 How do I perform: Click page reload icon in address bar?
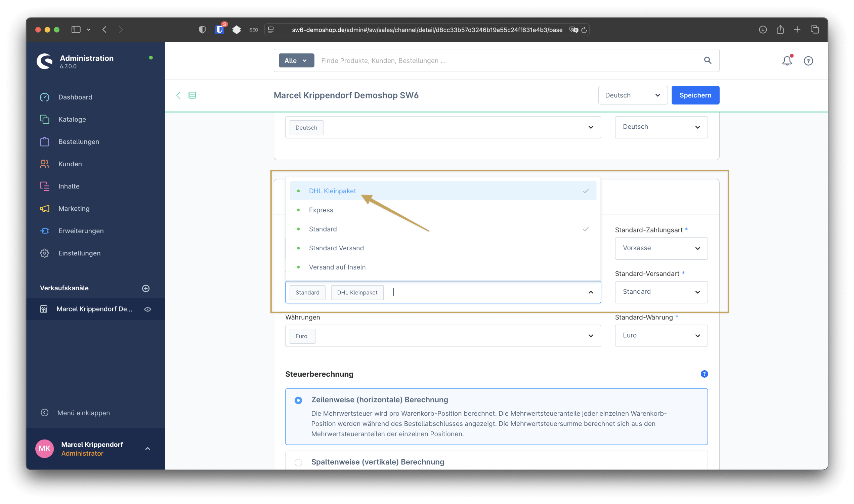(x=584, y=30)
